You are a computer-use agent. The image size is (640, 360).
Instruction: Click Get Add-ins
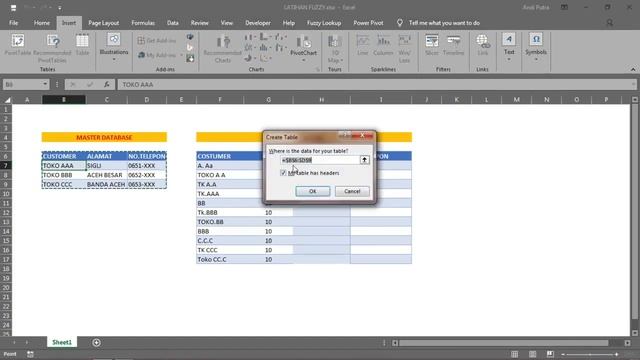157,40
